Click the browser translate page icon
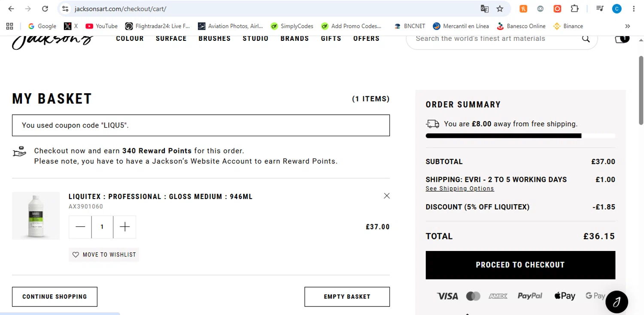Image resolution: width=644 pixels, height=315 pixels. click(x=484, y=9)
